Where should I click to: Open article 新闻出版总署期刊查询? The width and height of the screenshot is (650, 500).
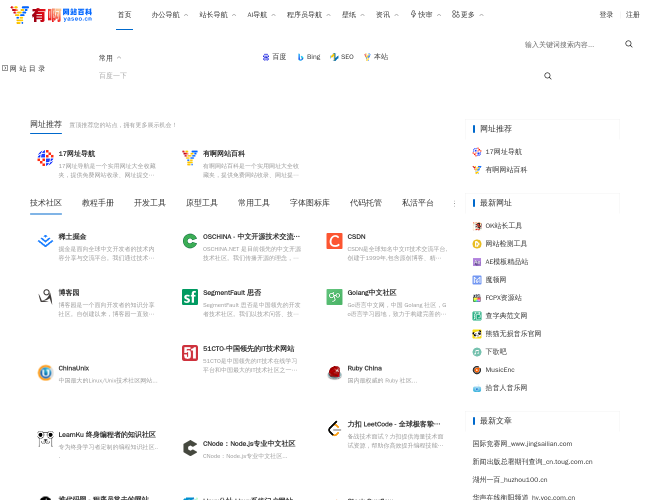coord(532,462)
